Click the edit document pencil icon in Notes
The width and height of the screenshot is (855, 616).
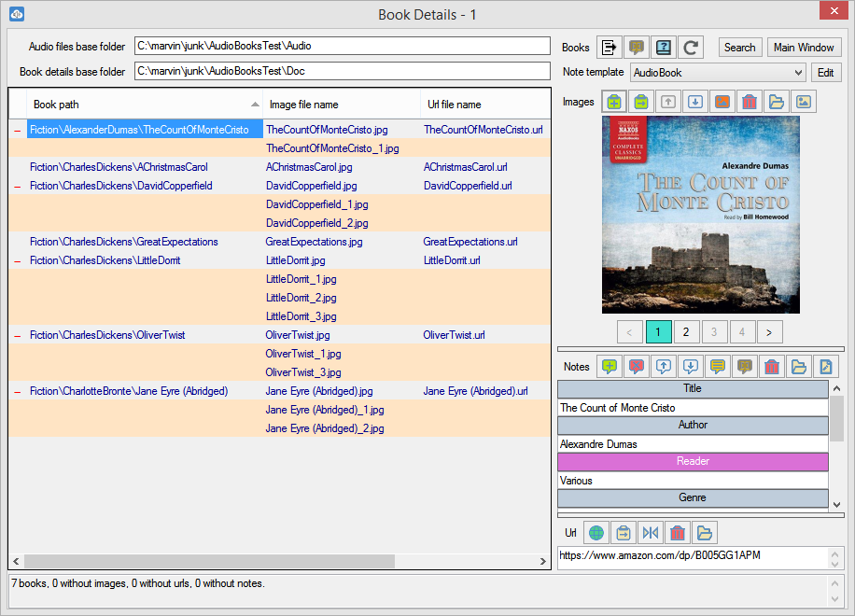point(825,366)
